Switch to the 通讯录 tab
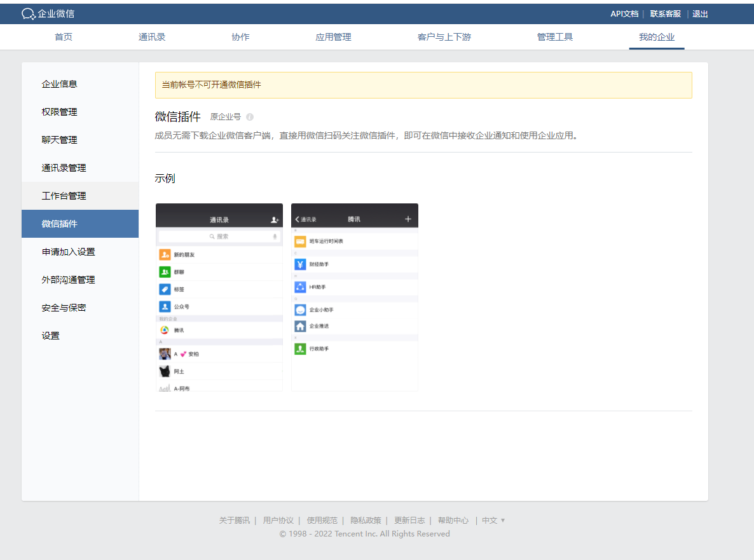This screenshot has height=560, width=754. [x=152, y=37]
